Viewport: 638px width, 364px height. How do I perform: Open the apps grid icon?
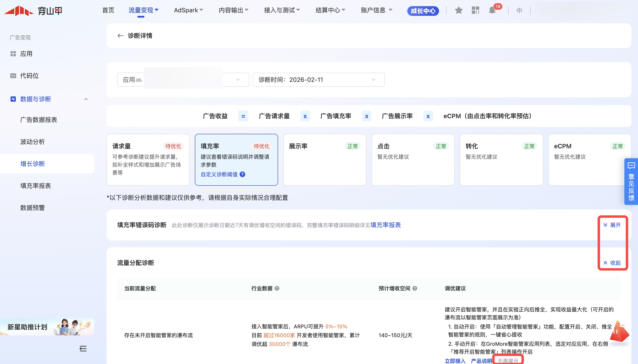pyautogui.click(x=475, y=11)
